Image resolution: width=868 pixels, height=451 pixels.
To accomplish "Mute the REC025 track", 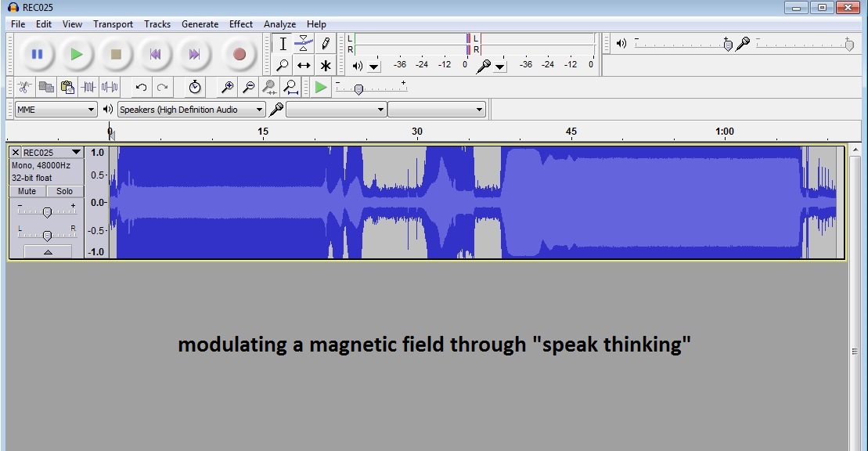I will 27,191.
